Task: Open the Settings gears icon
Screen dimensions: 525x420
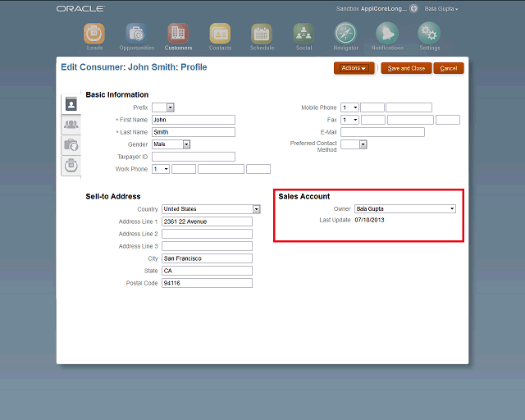Action: 429,34
